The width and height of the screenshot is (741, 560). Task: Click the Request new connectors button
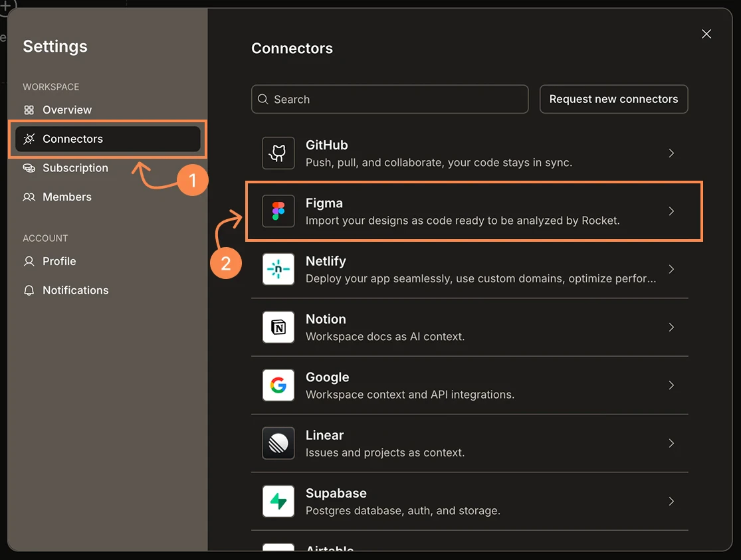click(x=613, y=99)
